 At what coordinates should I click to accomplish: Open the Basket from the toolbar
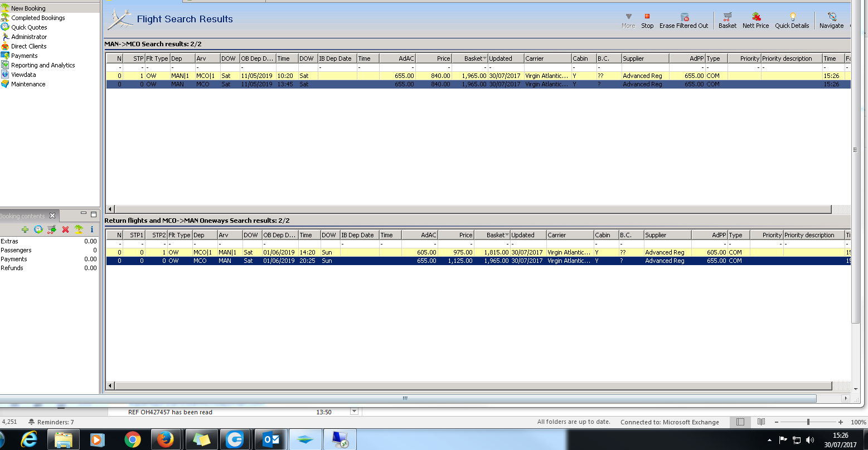pos(728,21)
